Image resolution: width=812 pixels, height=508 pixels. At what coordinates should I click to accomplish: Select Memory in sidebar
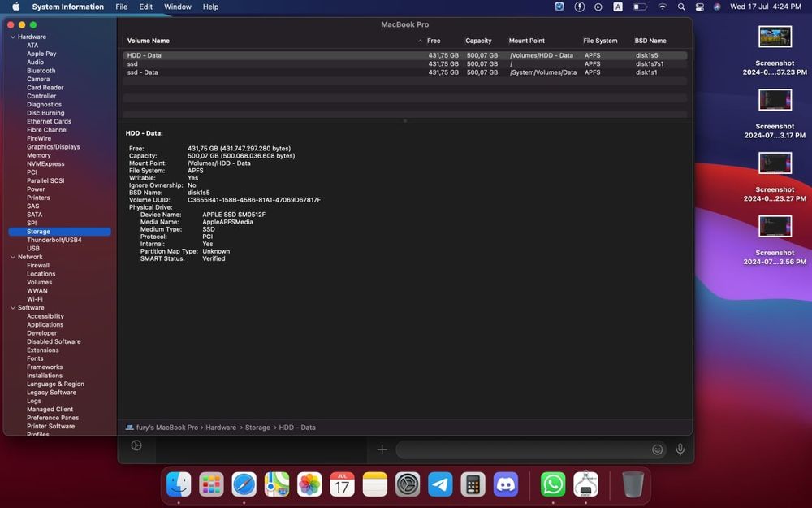click(x=39, y=155)
